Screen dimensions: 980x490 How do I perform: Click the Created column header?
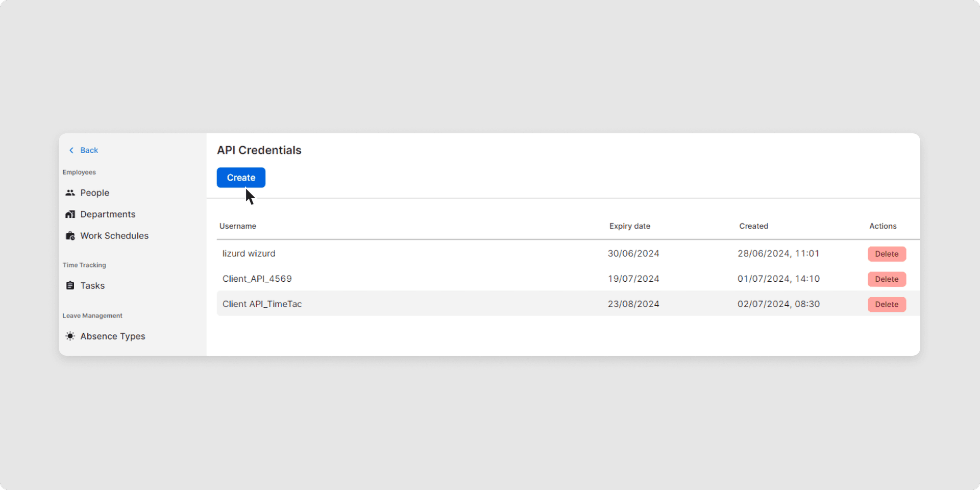tap(753, 226)
